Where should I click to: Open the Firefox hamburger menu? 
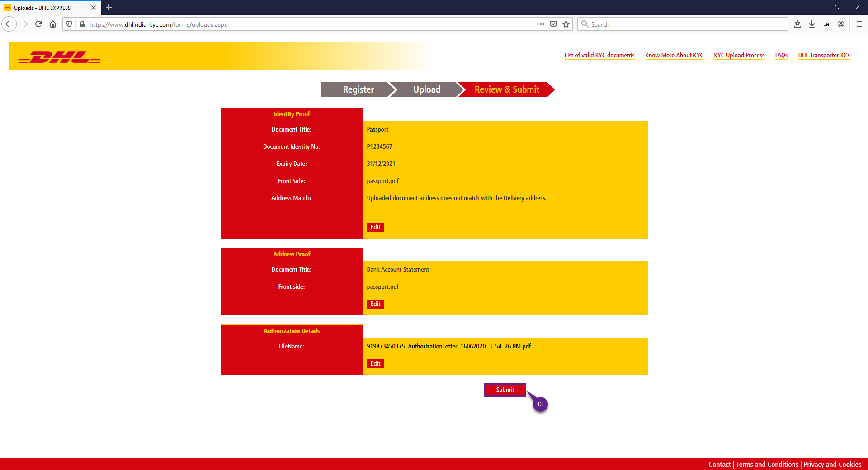(859, 24)
